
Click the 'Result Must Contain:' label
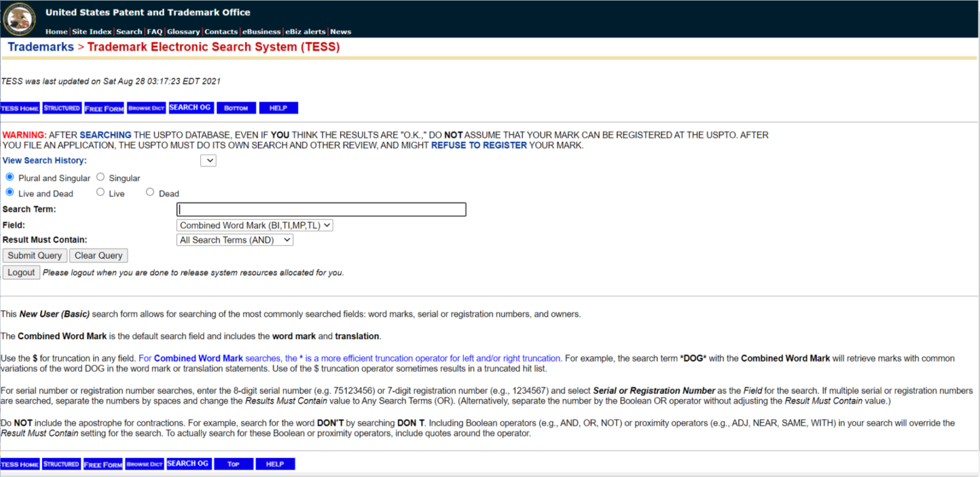[x=45, y=240]
